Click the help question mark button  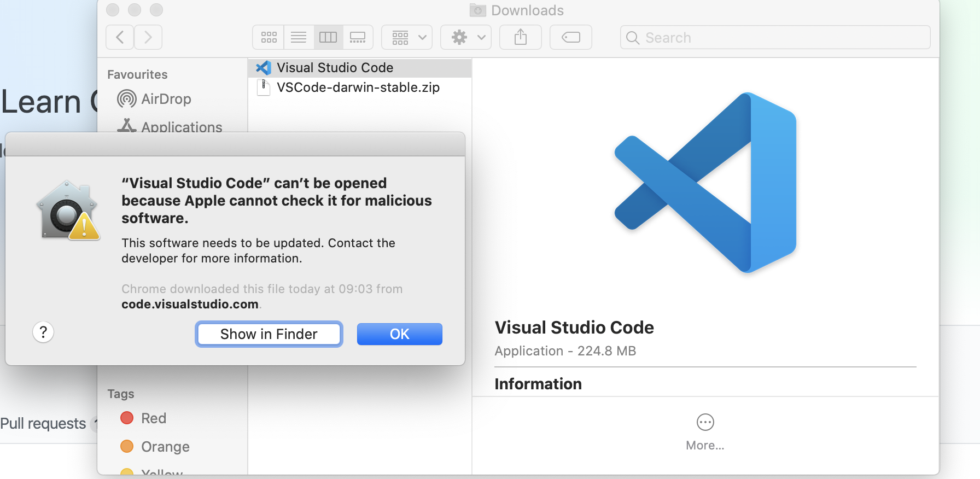43,332
